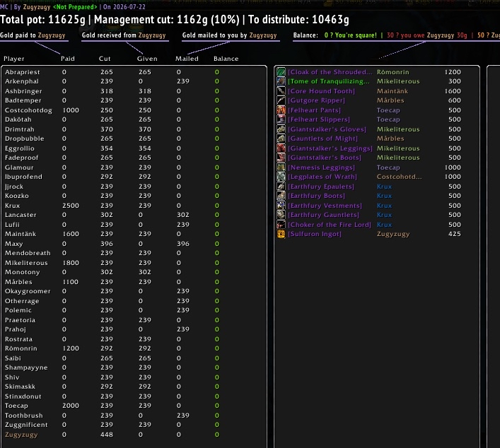Click the Giantstalker's Leggings item icon

281,148
